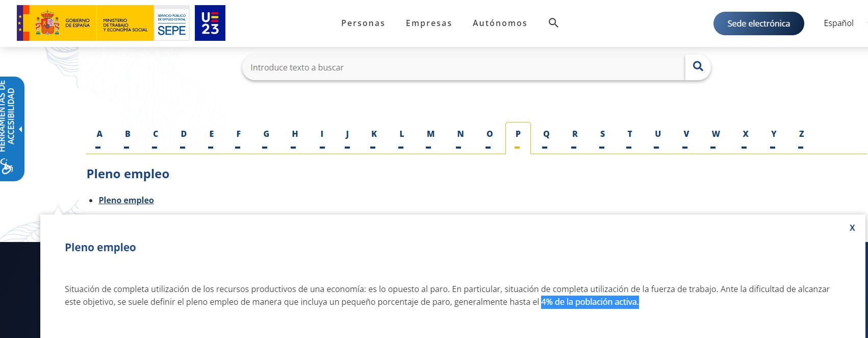Select letter Z in glossary index
Viewport: 868px width, 338px height.
pyautogui.click(x=801, y=134)
